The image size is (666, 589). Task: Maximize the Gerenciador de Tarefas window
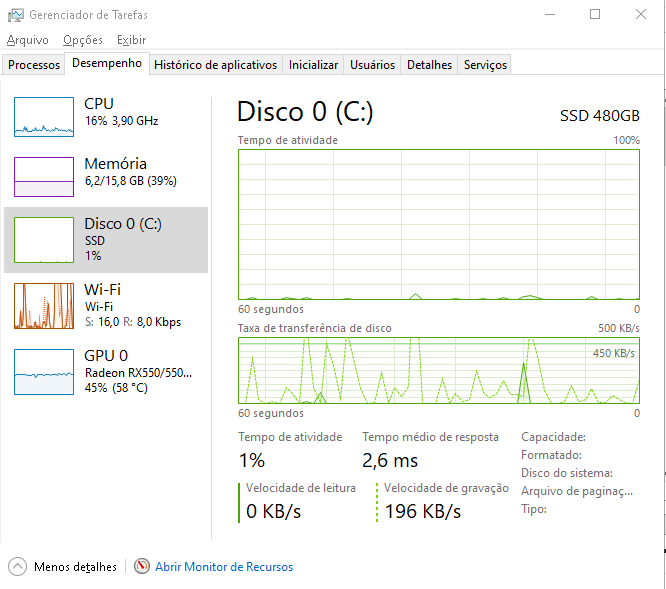[595, 14]
